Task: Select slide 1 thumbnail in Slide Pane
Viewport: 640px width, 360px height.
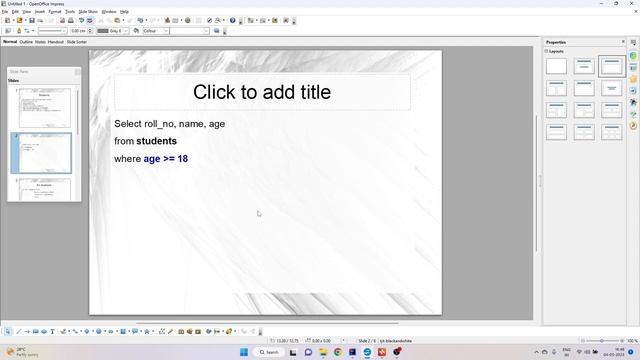Action: point(44,108)
